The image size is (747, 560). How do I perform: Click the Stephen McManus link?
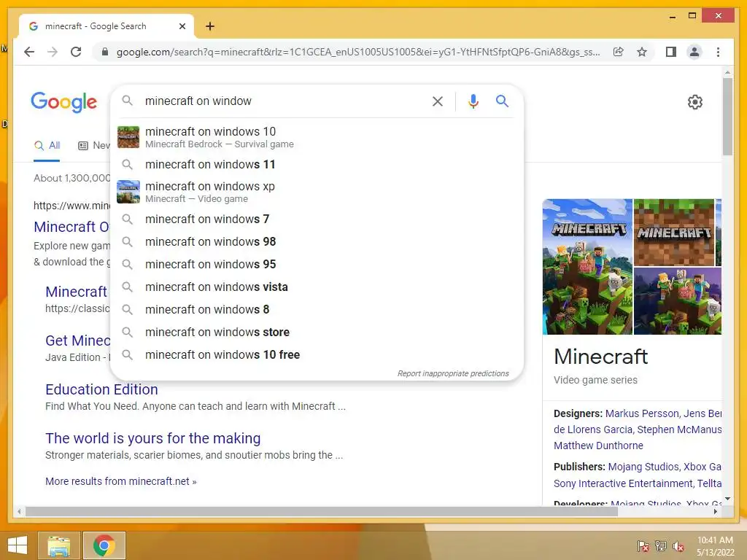pyautogui.click(x=679, y=429)
